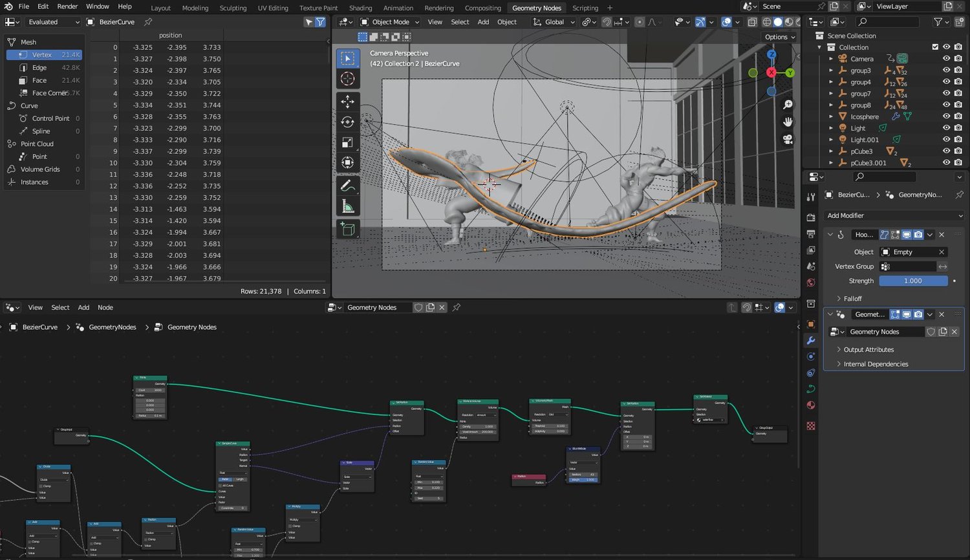Click GeometryNodes in the node editor breadcrumb
This screenshot has width=970, height=560.
113,327
